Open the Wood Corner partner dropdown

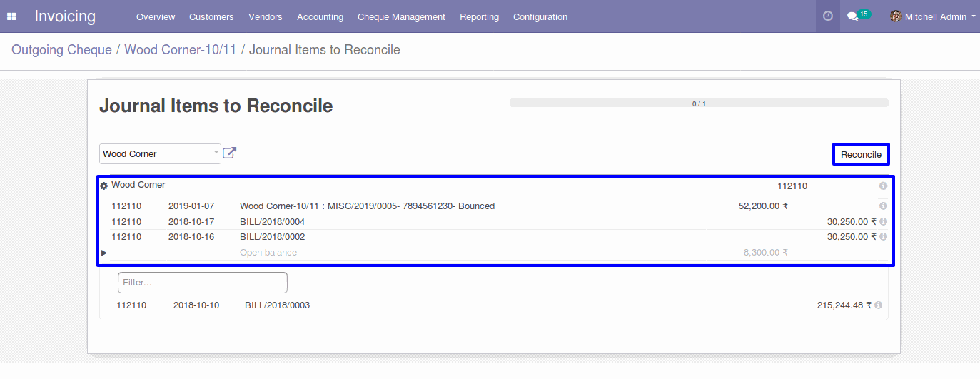coord(161,153)
